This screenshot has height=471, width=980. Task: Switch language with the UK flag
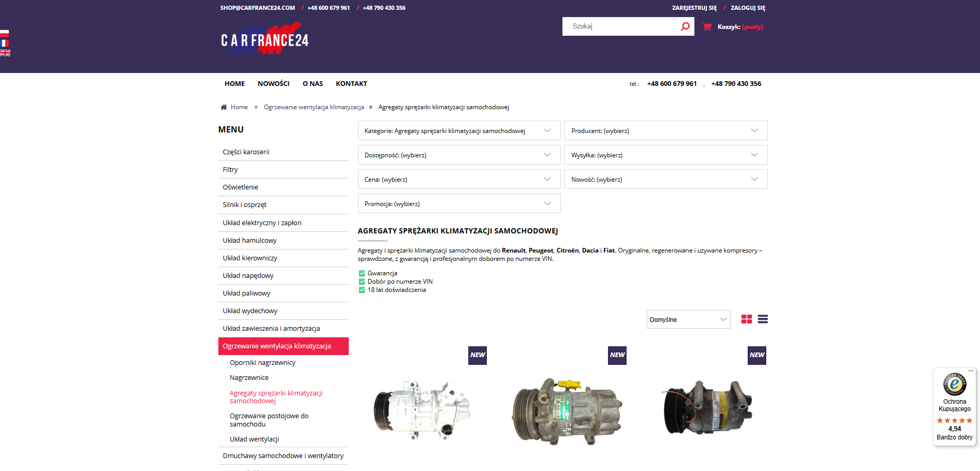(5, 53)
